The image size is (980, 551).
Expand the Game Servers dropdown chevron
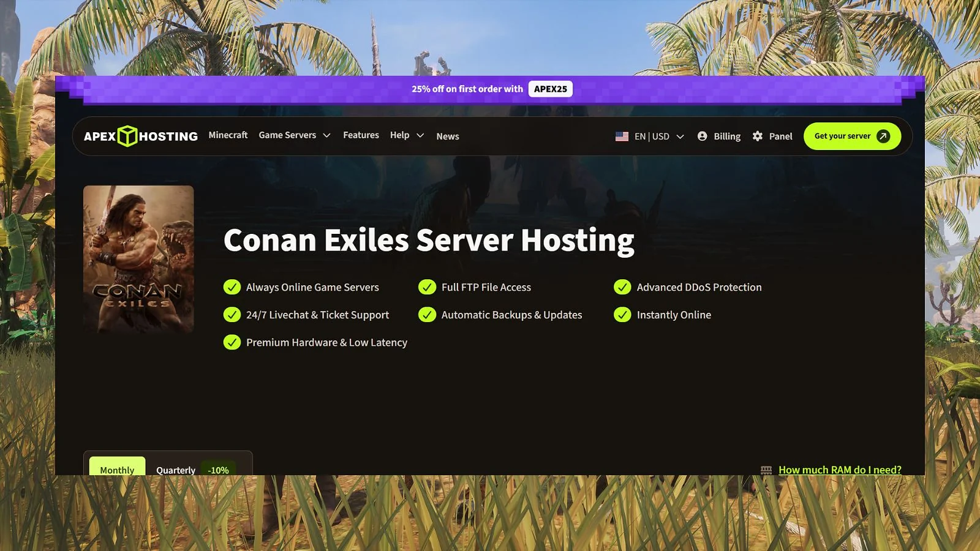(x=326, y=135)
